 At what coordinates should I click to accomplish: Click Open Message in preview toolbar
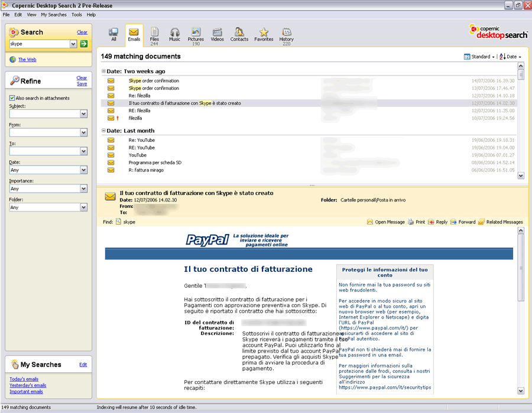386,222
